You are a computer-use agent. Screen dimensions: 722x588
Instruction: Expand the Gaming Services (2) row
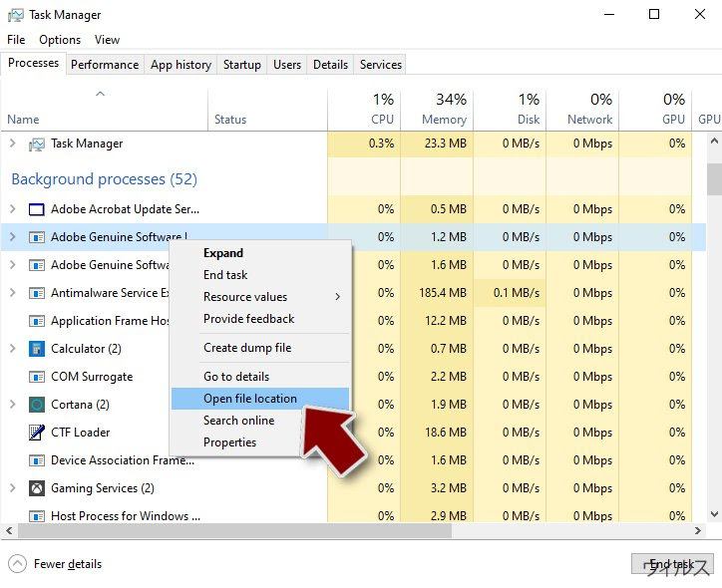coord(12,487)
